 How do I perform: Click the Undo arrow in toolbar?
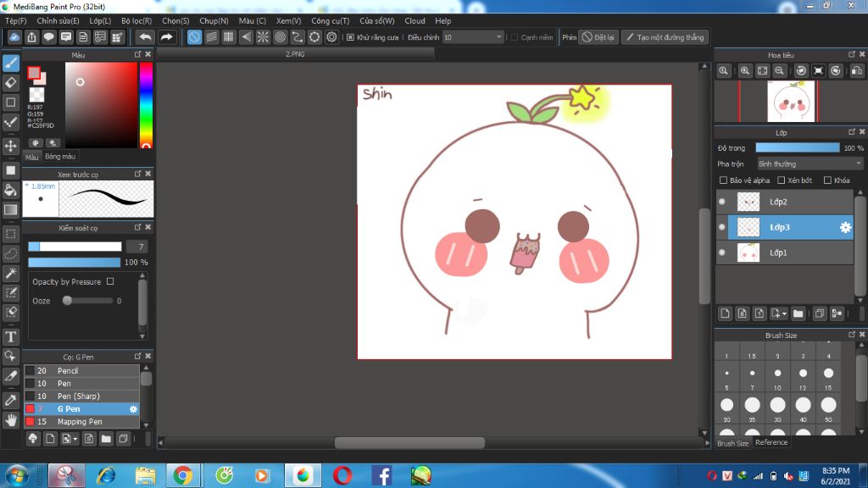point(145,37)
